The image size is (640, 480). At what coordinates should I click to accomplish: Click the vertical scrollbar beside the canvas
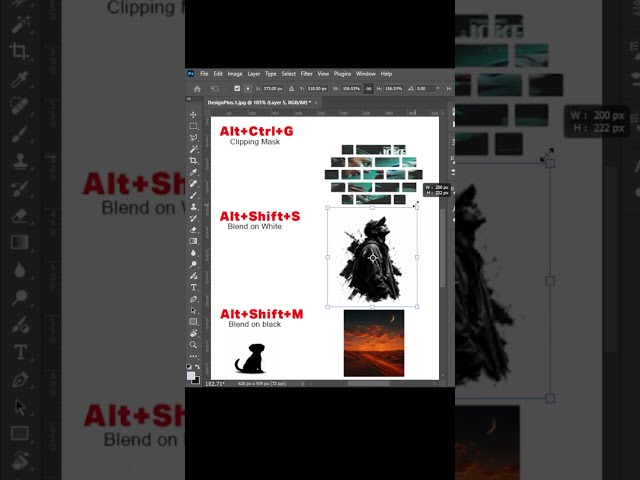pyautogui.click(x=443, y=248)
